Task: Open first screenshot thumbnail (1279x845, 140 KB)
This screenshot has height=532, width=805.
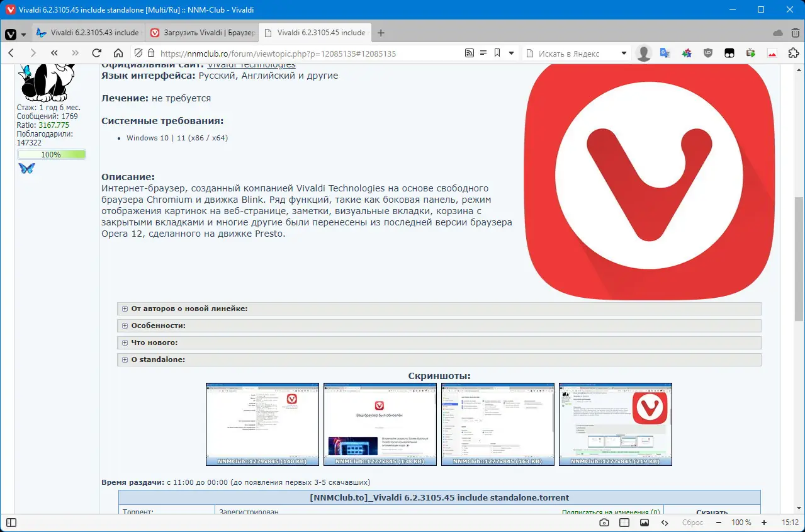Action: pyautogui.click(x=262, y=424)
